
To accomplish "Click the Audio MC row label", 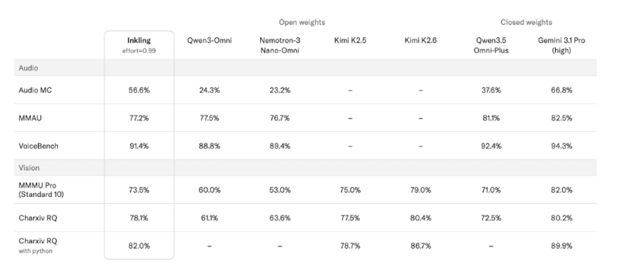I will click(35, 90).
